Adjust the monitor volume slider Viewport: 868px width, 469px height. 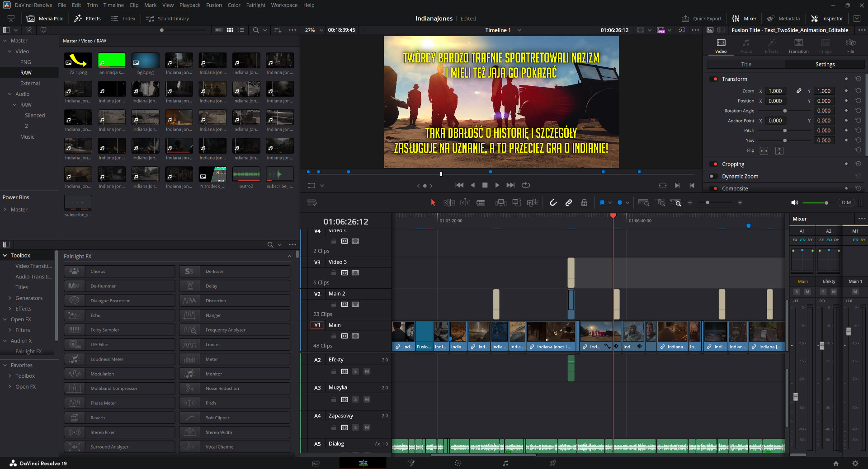(x=826, y=203)
